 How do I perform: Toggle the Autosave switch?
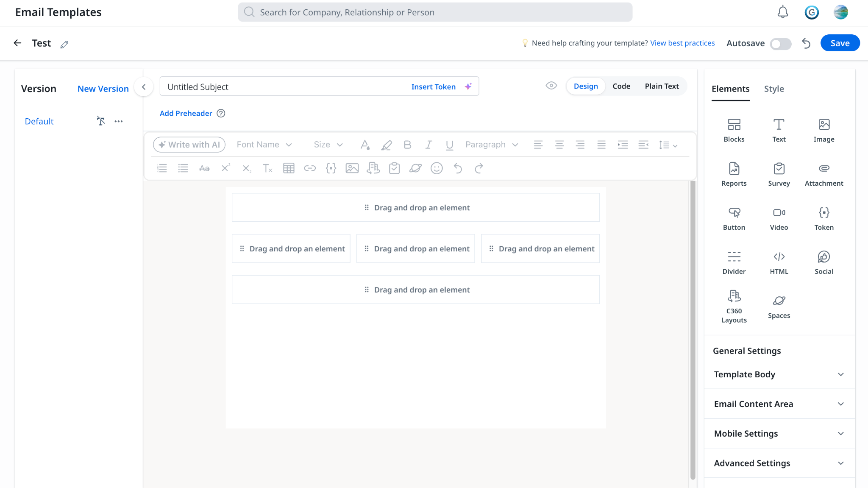pyautogui.click(x=781, y=44)
